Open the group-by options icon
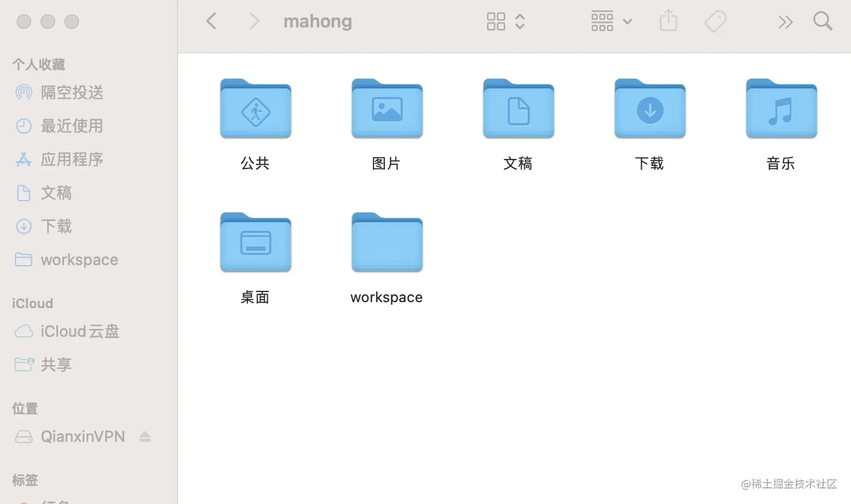This screenshot has height=504, width=851. 602,21
